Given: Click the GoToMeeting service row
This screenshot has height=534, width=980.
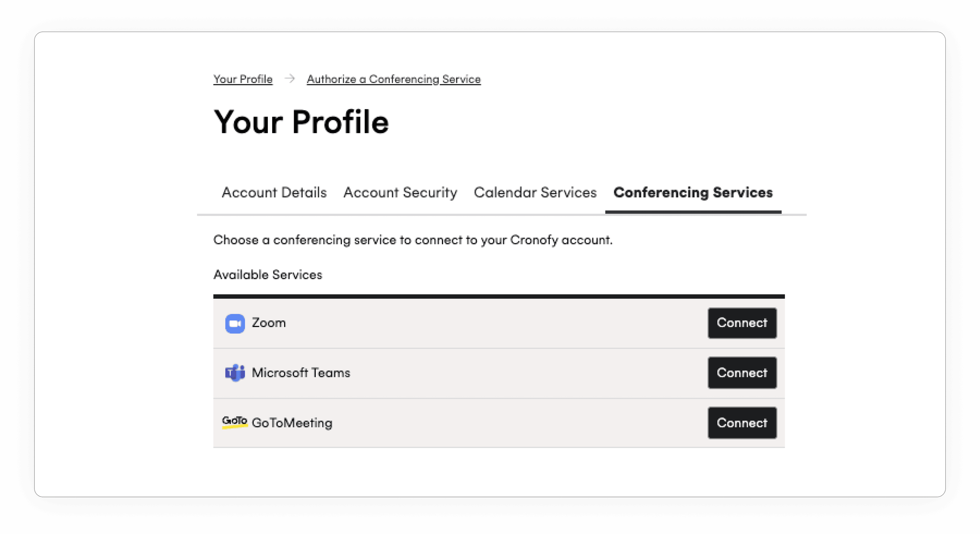Looking at the screenshot, I should pos(457,422).
